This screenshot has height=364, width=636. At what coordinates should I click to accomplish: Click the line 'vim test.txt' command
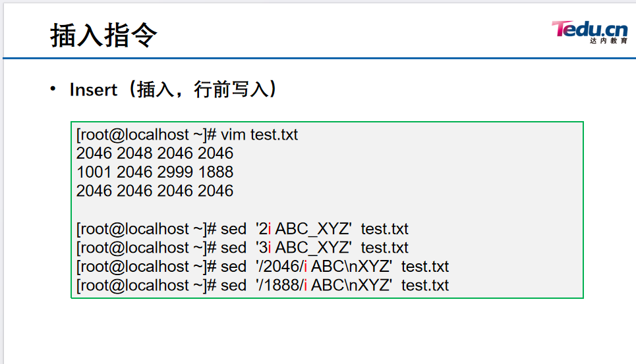[187, 135]
